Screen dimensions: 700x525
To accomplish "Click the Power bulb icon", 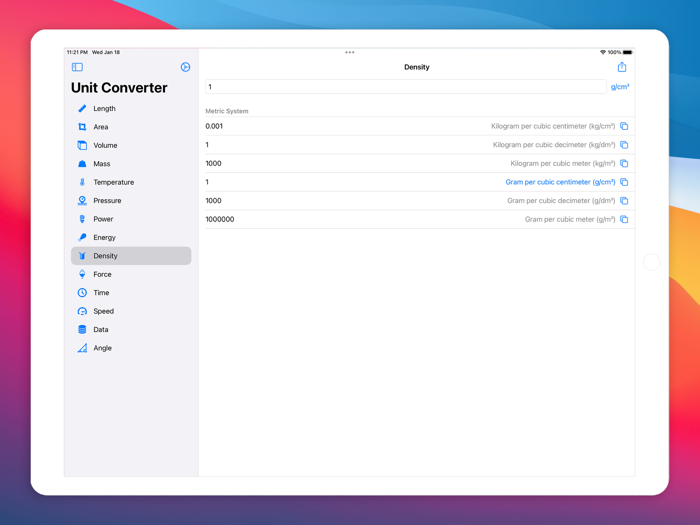I will pyautogui.click(x=82, y=219).
